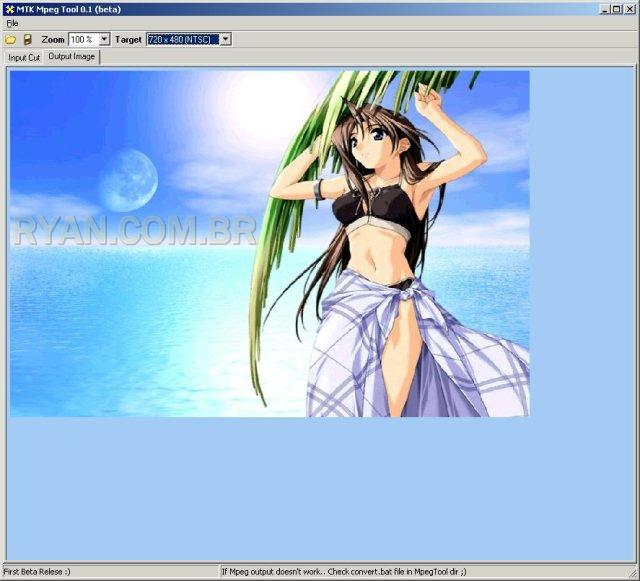Click the save file icon in toolbar
The image size is (640, 581).
tap(27, 39)
